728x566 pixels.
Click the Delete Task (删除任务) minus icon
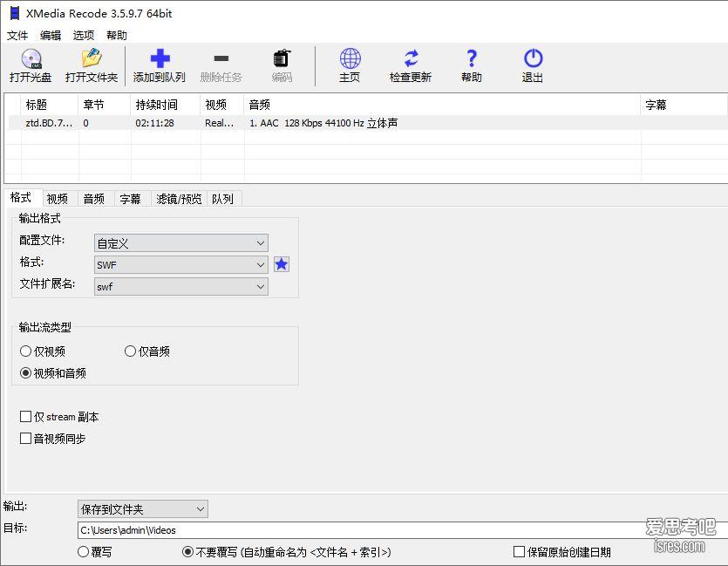pos(221,58)
